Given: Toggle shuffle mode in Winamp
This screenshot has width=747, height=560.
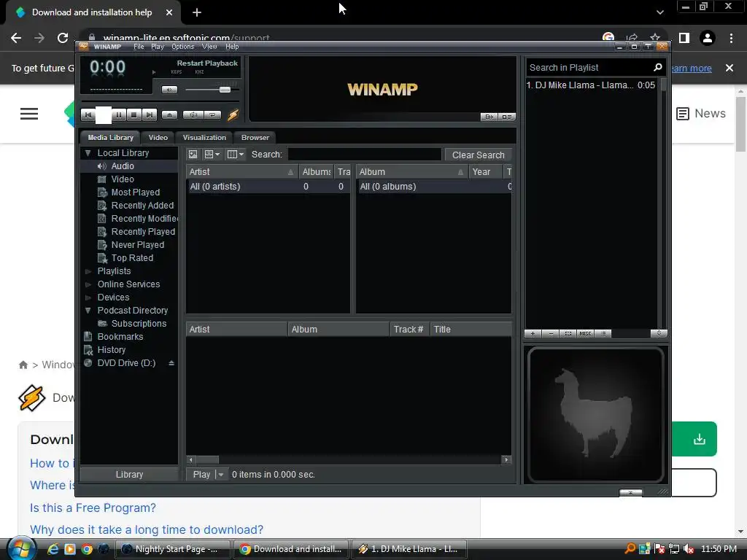Looking at the screenshot, I should point(193,114).
